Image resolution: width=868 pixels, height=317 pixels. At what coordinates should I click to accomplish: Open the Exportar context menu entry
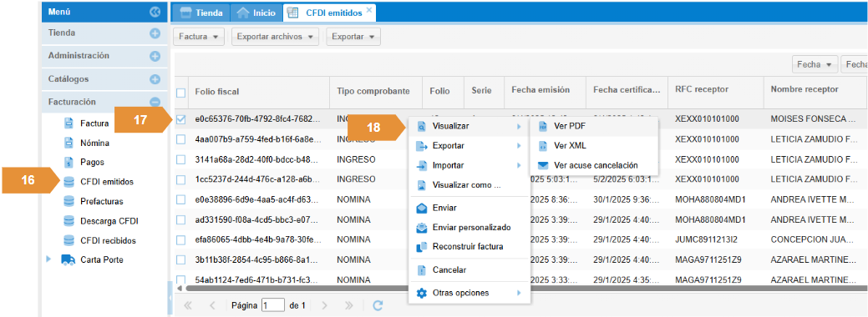coord(470,146)
